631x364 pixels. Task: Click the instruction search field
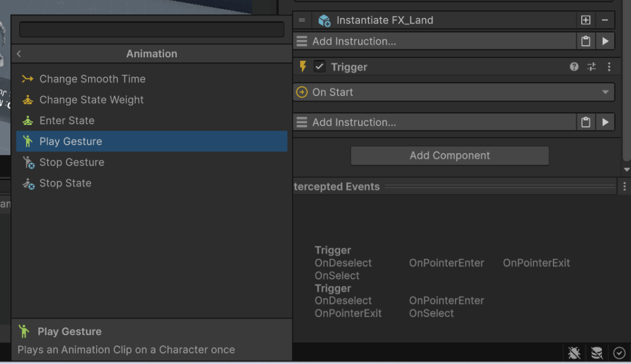point(152,30)
